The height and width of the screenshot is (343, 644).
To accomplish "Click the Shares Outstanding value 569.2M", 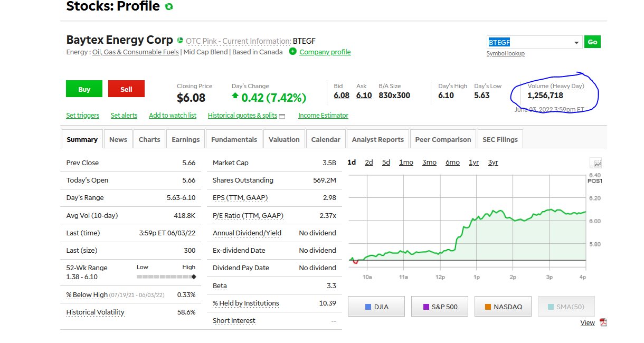I will [x=325, y=180].
